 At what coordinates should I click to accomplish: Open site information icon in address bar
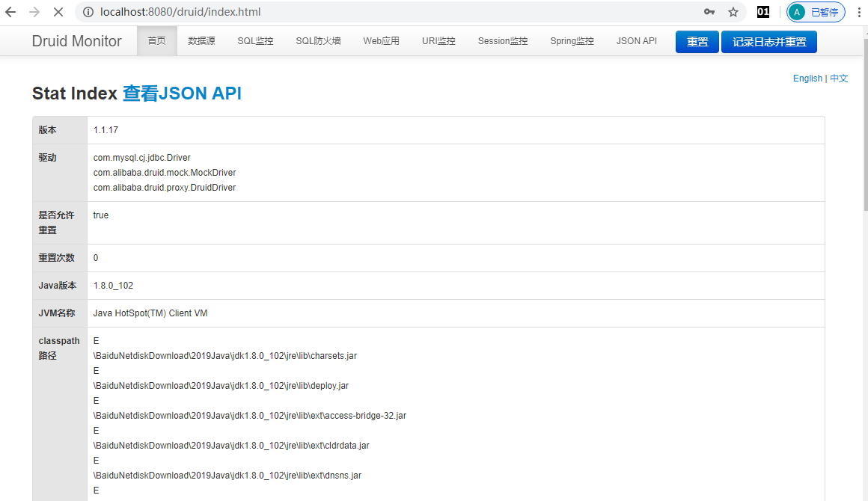[88, 12]
